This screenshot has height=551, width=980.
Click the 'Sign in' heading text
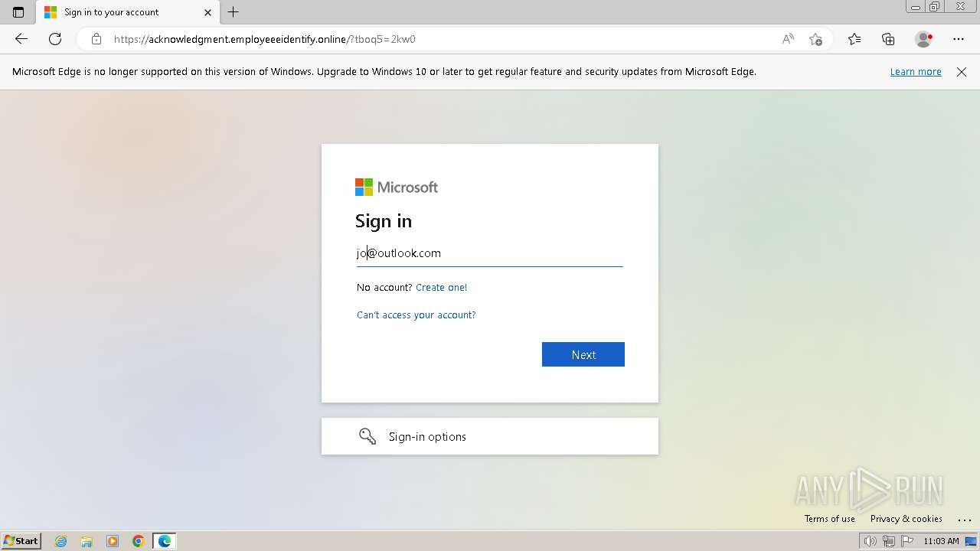click(x=384, y=221)
